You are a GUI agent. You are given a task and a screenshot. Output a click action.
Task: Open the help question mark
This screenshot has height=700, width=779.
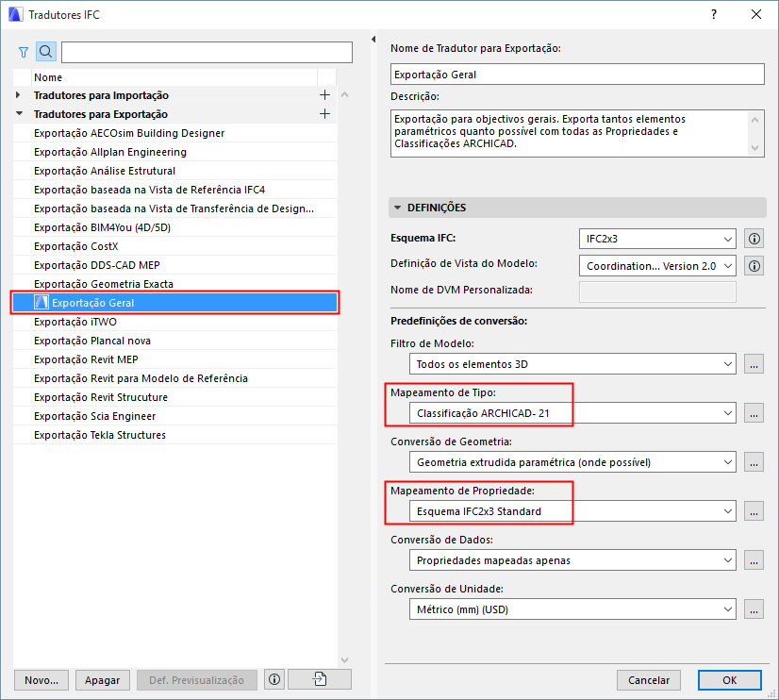(x=714, y=14)
